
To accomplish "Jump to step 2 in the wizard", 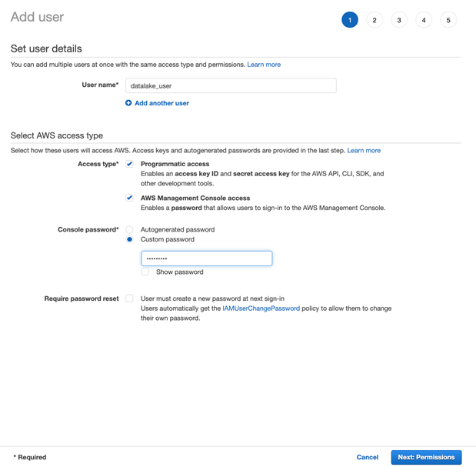I will point(374,20).
